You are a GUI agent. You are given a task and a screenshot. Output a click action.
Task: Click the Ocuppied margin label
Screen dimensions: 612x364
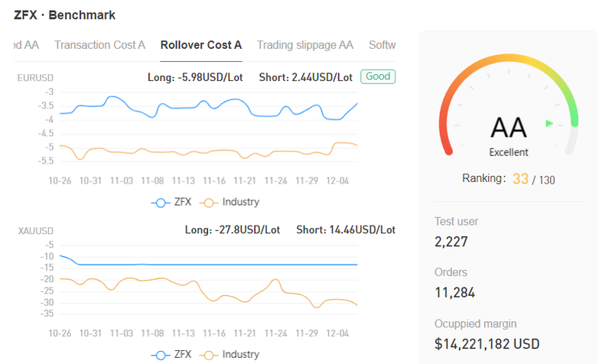coord(475,323)
